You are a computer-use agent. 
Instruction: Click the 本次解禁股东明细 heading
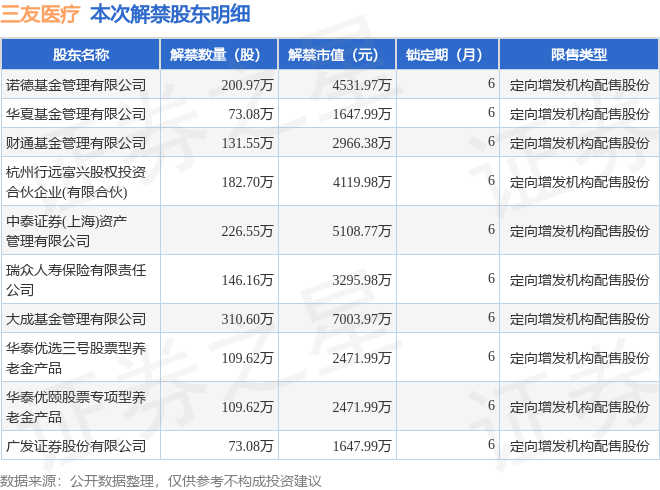point(170,14)
